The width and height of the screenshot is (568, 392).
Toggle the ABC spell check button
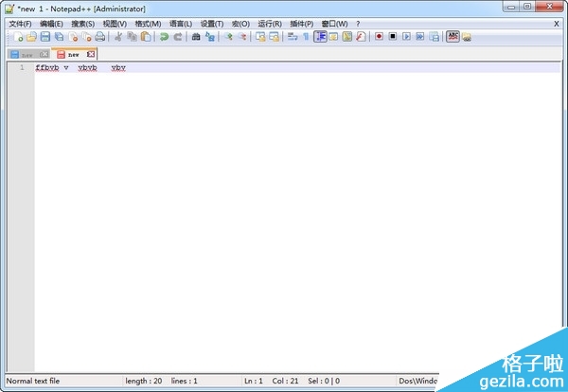(453, 37)
